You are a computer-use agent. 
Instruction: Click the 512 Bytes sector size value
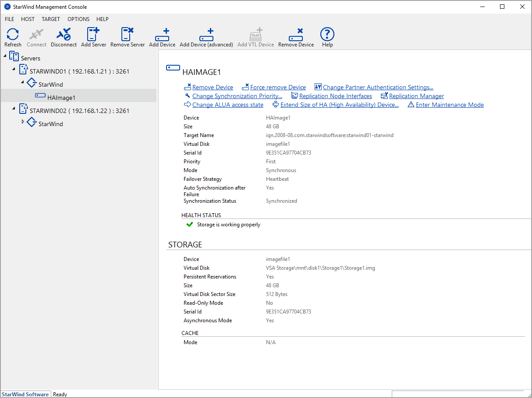(x=277, y=294)
